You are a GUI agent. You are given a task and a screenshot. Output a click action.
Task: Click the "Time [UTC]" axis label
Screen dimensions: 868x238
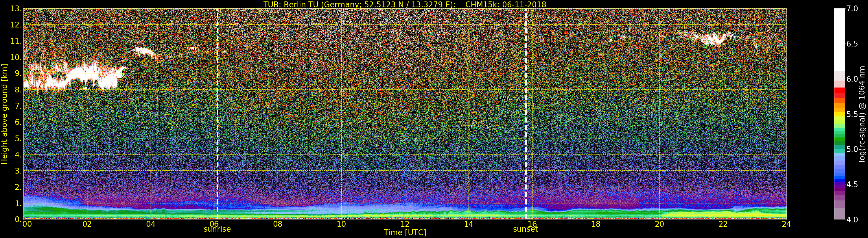click(405, 233)
